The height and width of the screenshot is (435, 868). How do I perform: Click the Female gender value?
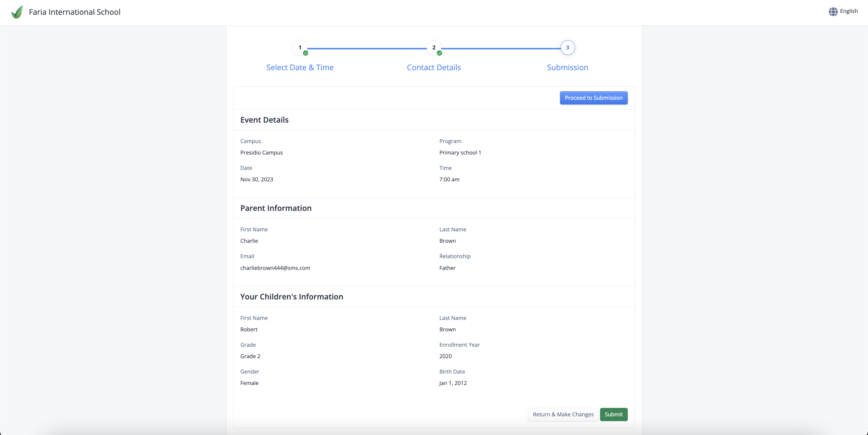coord(249,383)
